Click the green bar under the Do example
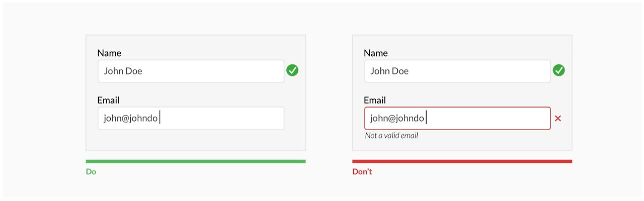Viewport: 644px width, 201px height. (196, 161)
